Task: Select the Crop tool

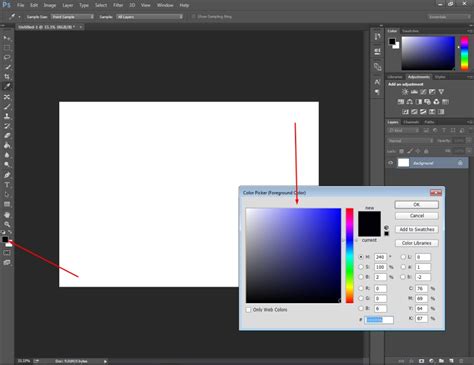Action: click(7, 77)
